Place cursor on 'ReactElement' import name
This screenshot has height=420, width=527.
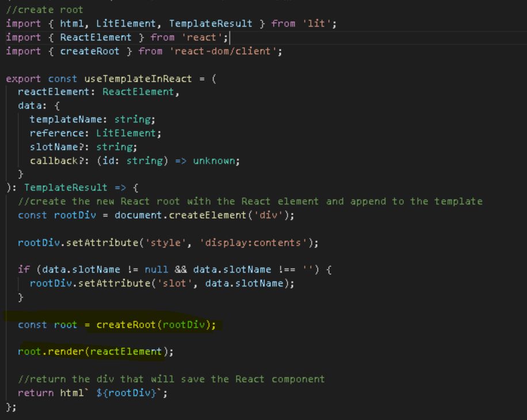tap(96, 37)
